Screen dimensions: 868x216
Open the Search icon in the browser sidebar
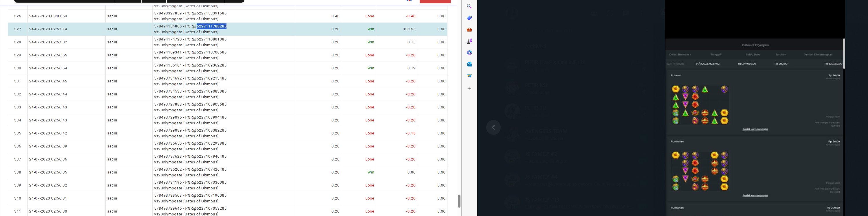(469, 6)
